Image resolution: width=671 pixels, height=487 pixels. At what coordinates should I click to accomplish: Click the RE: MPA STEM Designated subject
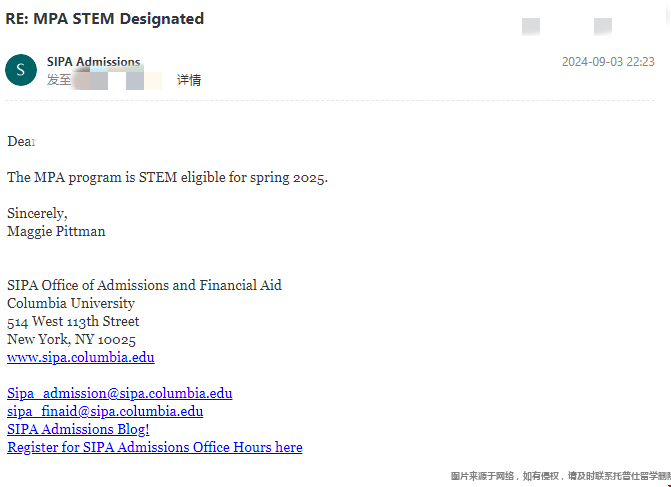104,19
